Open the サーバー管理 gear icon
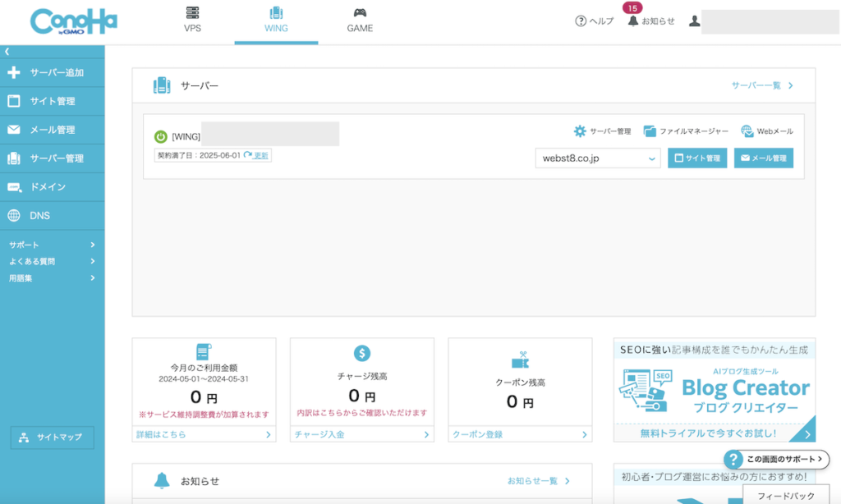The height and width of the screenshot is (504, 841). click(579, 130)
